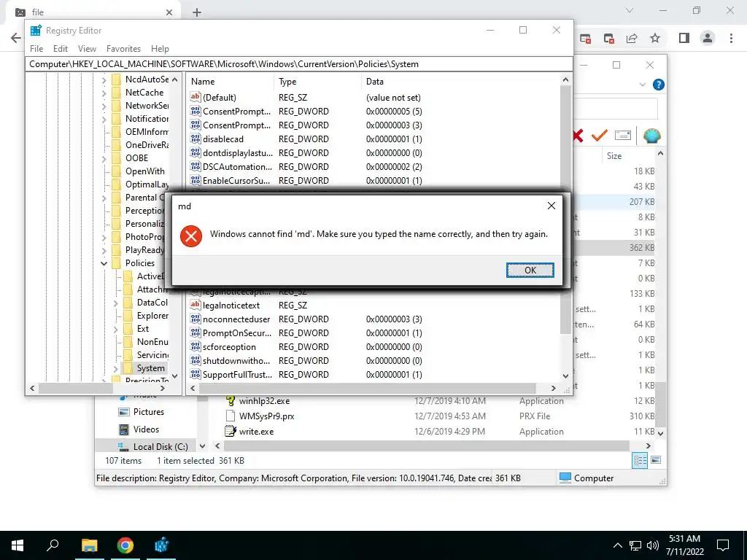
Task: Open the Edit menu in Registry Editor
Action: click(60, 49)
